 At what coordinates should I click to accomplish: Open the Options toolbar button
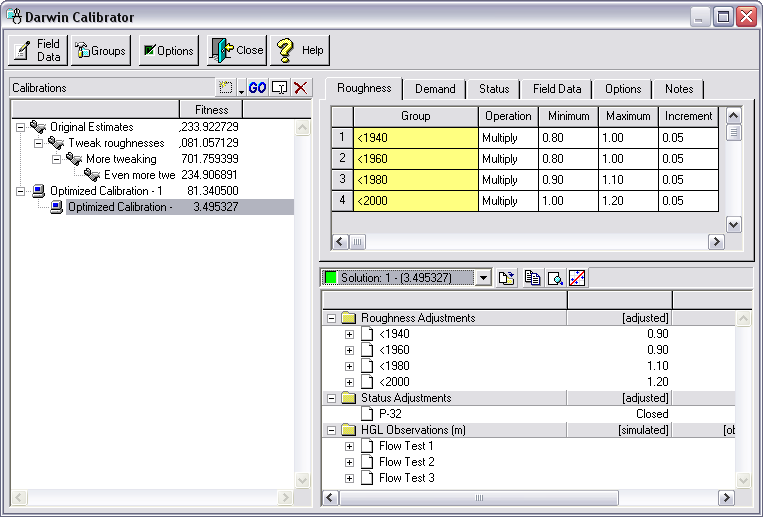tap(169, 50)
